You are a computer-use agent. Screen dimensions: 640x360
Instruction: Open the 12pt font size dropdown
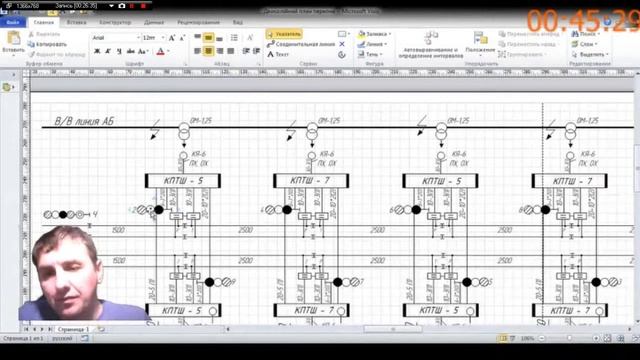163,38
